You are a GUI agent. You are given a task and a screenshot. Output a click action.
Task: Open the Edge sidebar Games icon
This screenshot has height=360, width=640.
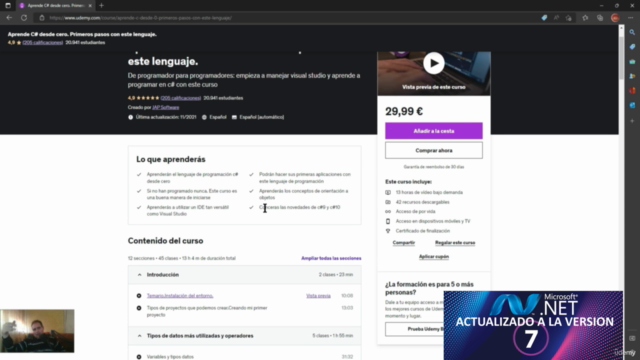click(x=632, y=76)
